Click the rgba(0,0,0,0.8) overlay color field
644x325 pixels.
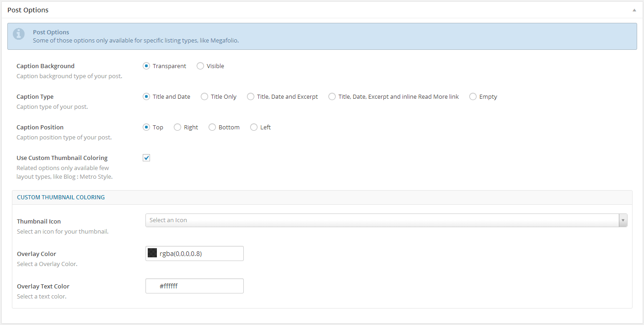(201, 253)
